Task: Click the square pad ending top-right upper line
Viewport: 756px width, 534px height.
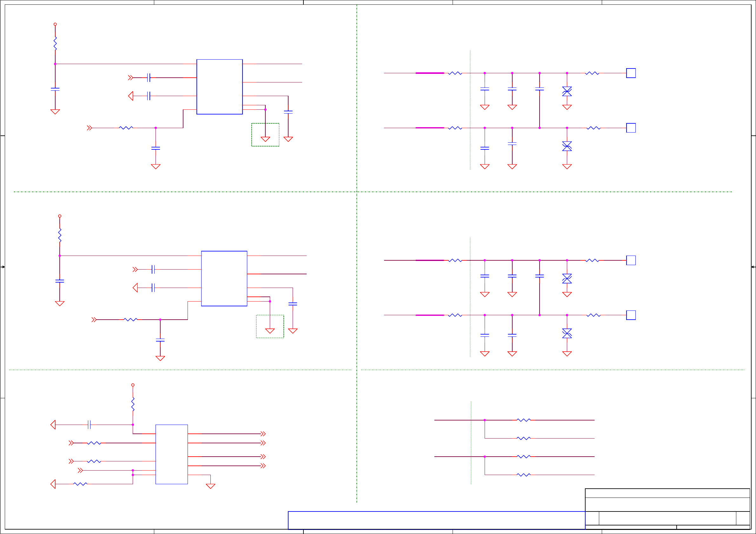Action: coord(631,73)
